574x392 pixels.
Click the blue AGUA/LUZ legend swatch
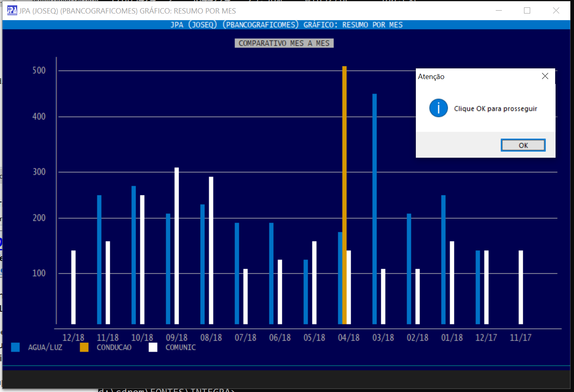pyautogui.click(x=16, y=347)
